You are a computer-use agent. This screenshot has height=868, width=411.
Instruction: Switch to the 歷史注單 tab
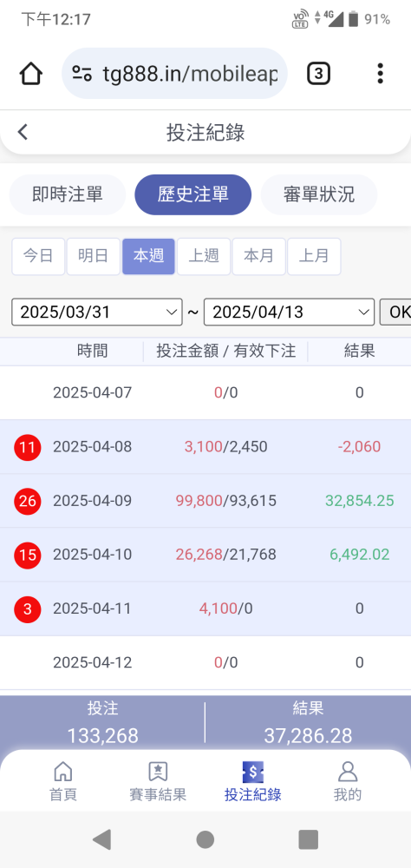[x=193, y=194]
